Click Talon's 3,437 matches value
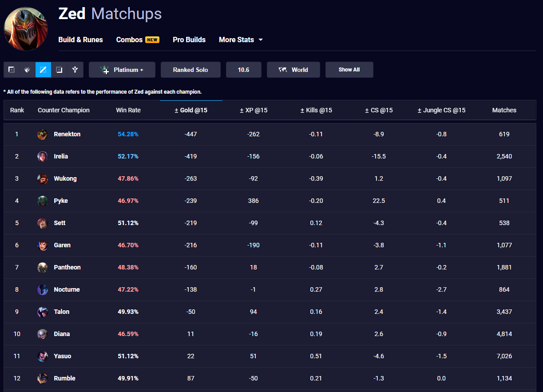This screenshot has height=392, width=543. point(504,312)
